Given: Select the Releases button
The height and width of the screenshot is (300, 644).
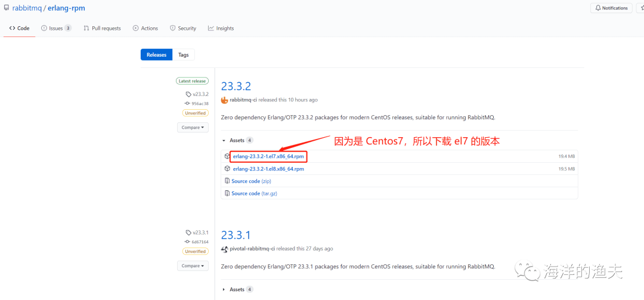Looking at the screenshot, I should (x=156, y=55).
